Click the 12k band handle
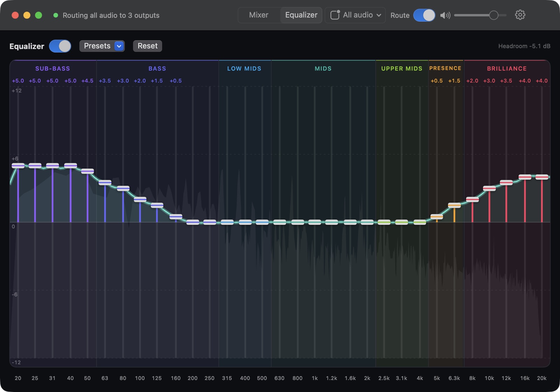The height and width of the screenshot is (392, 560). (x=506, y=182)
